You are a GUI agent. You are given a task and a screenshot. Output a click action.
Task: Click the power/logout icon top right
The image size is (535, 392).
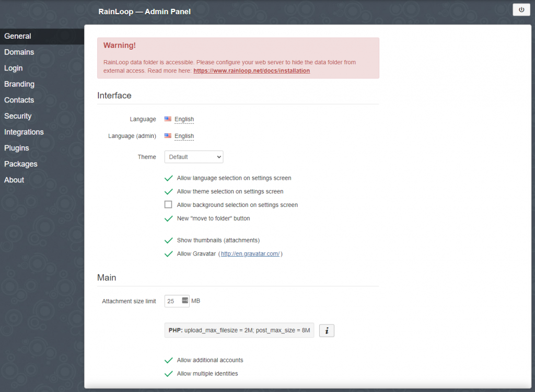[520, 9]
